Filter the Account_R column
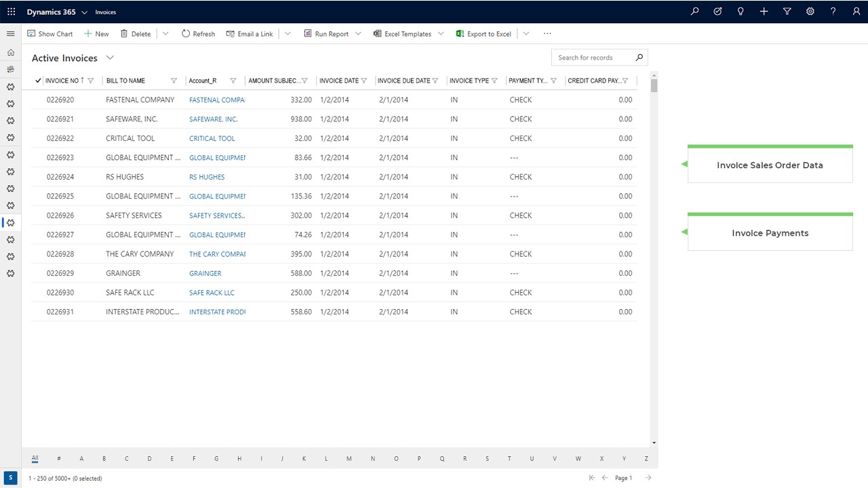Screen dimensions: 868x488 pos(233,81)
